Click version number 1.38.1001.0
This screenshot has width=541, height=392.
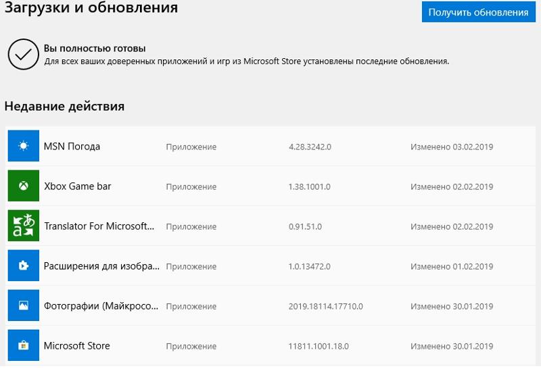(310, 187)
